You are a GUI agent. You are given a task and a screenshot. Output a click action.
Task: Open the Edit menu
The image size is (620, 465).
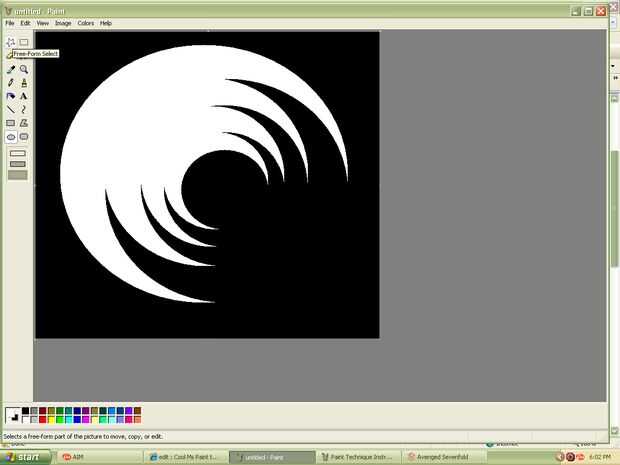coord(25,23)
